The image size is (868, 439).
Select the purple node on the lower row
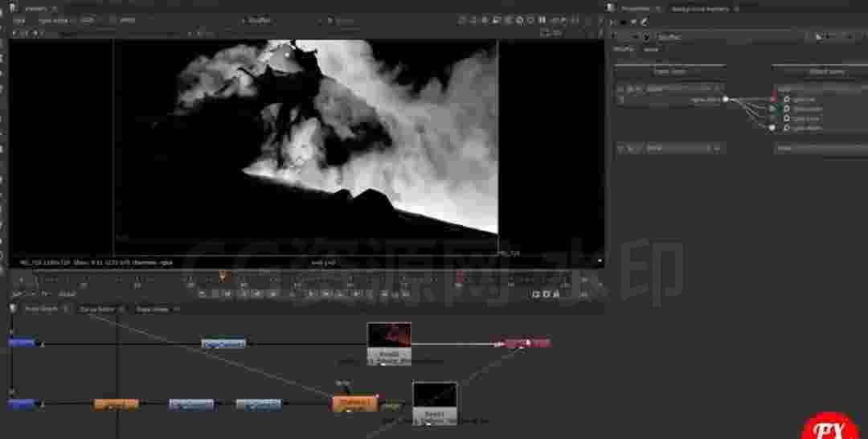pos(191,404)
